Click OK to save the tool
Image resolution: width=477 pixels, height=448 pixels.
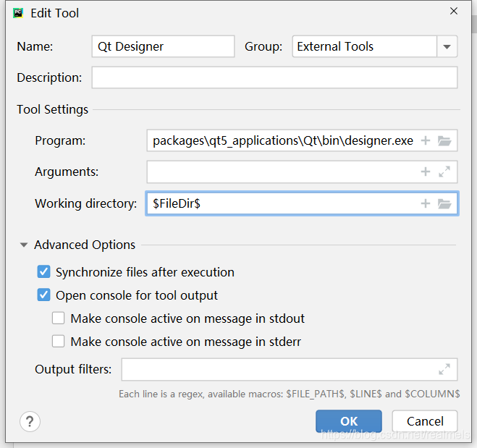coord(349,421)
